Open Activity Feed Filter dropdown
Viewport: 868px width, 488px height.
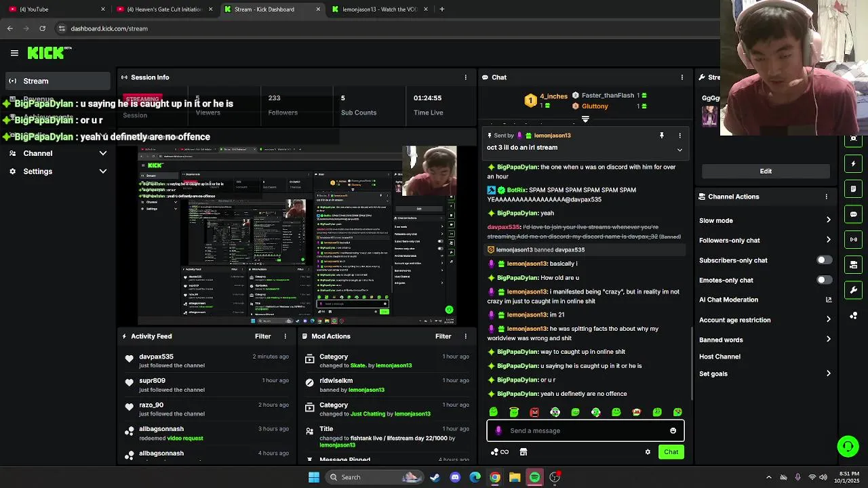[262, 336]
